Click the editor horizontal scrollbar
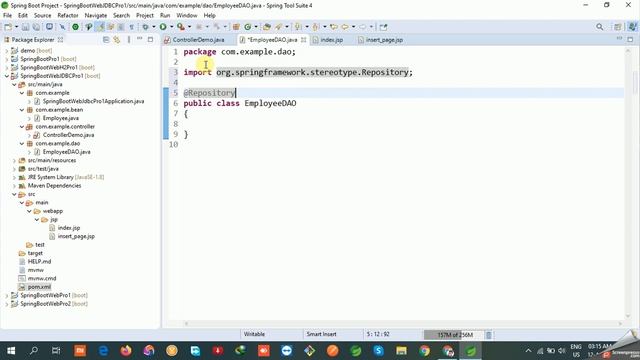 tap(402, 323)
